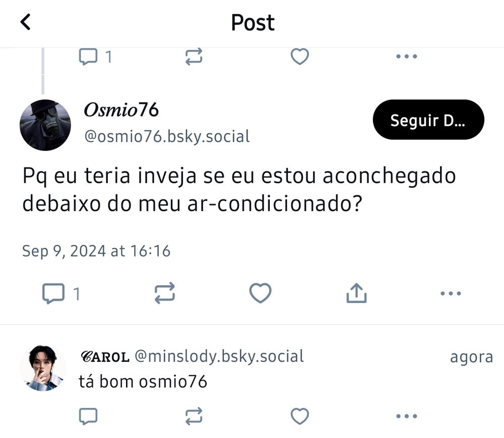Select the Sep 9, 2024 timestamp
Viewport: 504px width, 438px height.
click(x=96, y=251)
